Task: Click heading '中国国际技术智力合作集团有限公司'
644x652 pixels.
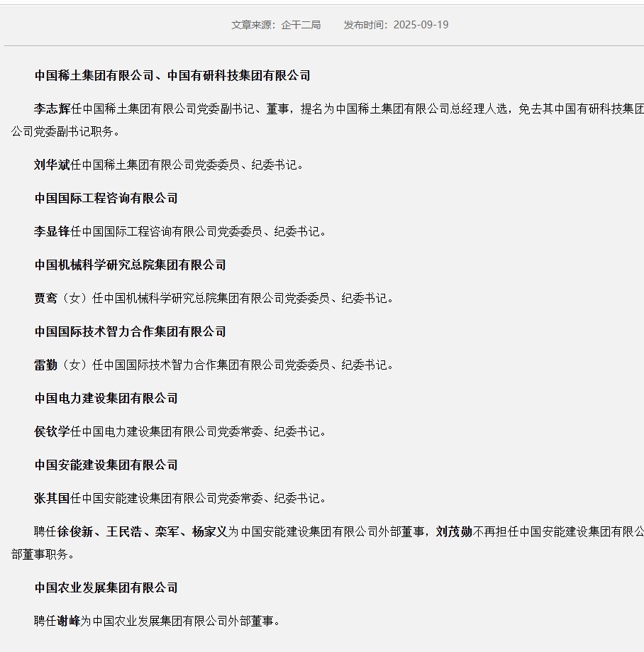Action: tap(130, 331)
